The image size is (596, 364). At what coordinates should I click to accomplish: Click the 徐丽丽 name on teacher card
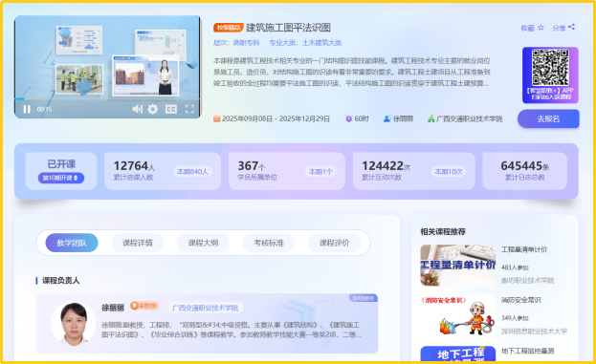[x=113, y=308]
